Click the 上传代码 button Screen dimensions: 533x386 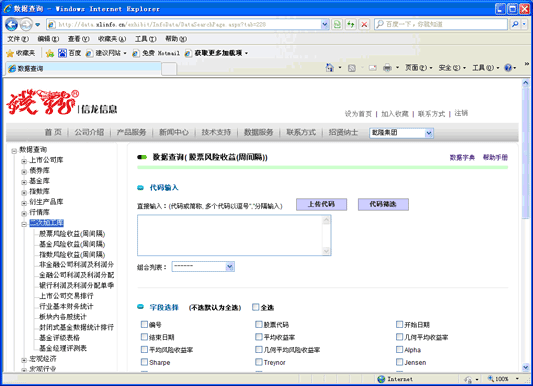pyautogui.click(x=321, y=204)
